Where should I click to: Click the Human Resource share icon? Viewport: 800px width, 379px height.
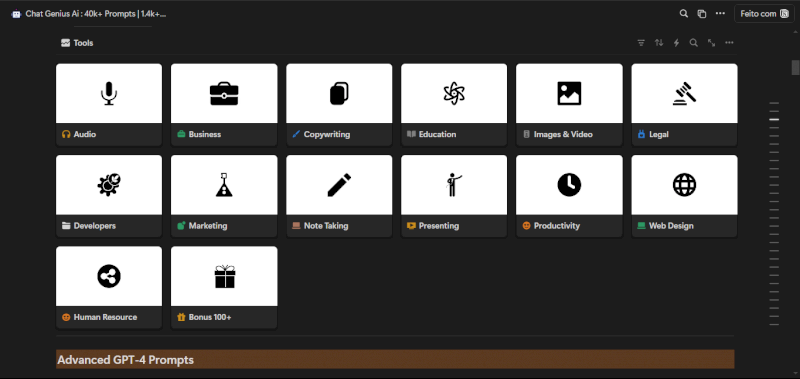coord(109,276)
